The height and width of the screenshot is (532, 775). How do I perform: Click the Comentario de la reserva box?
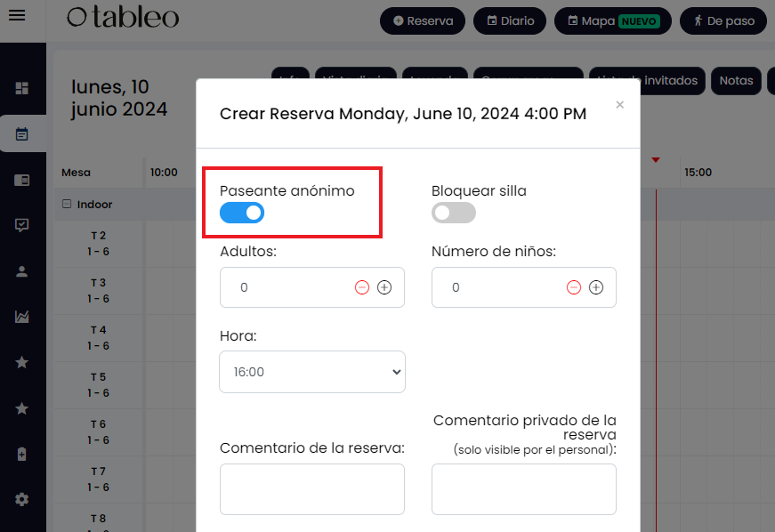pos(312,489)
